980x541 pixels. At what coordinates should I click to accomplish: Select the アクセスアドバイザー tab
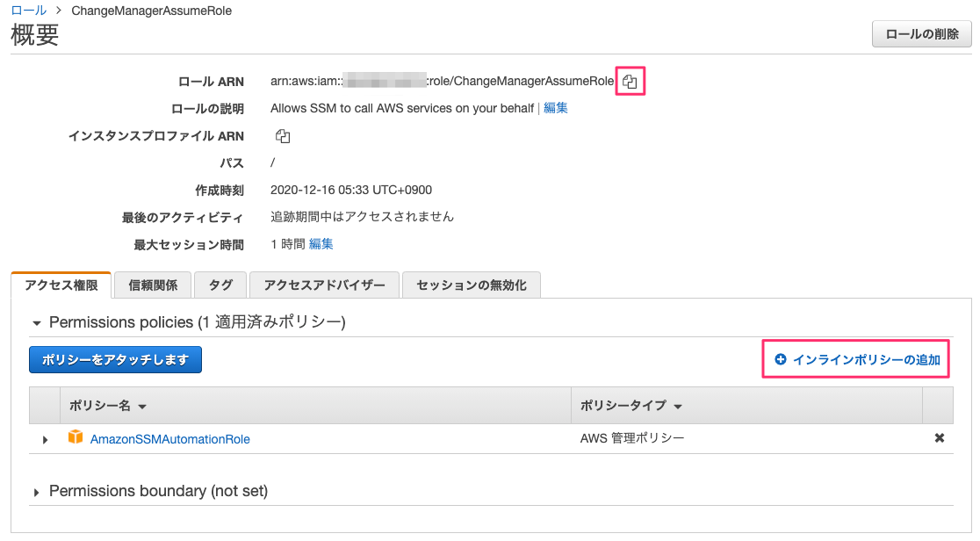pyautogui.click(x=323, y=285)
